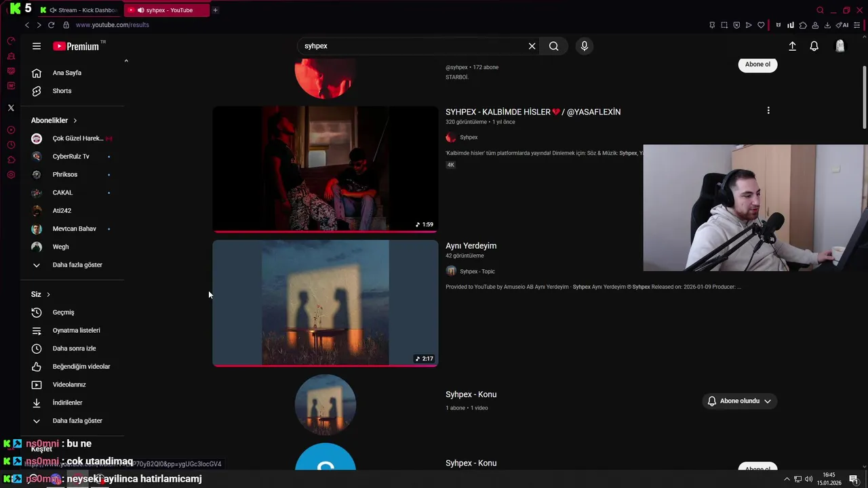
Task: Open the Aynı Yerdeyim video title
Action: [x=471, y=246]
